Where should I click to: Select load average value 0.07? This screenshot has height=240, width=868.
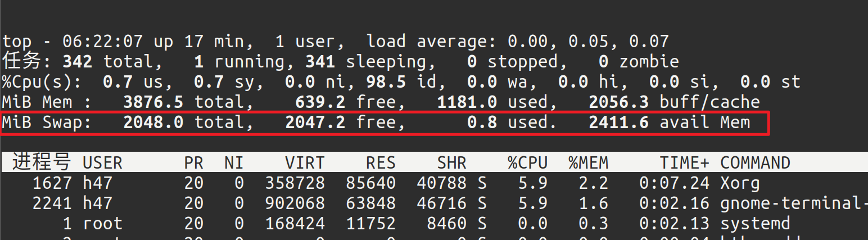649,42
